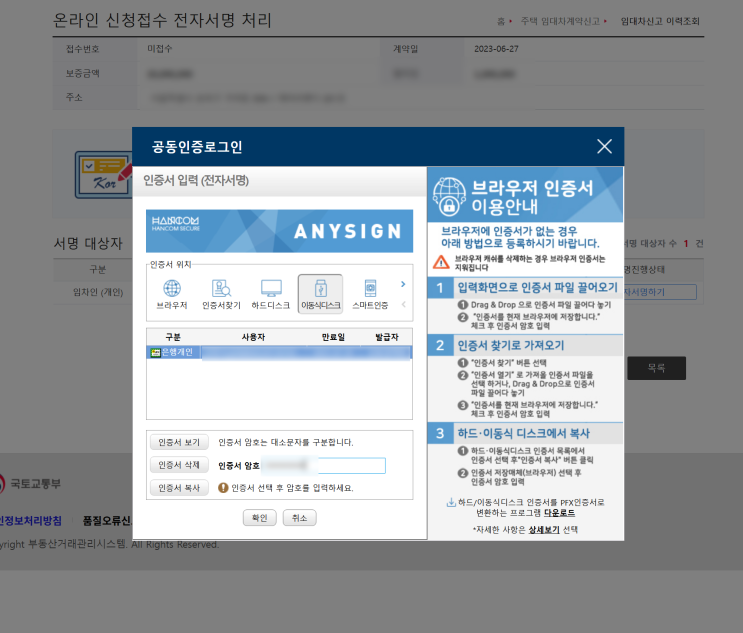Screen dimensions: 743x633
Task: Click the 품질오류신고 footer link
Action: [x=107, y=521]
